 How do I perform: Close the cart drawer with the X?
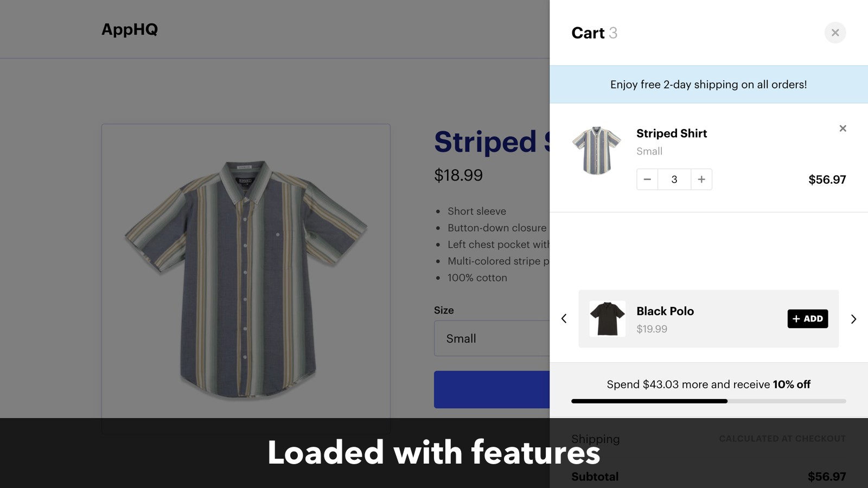[x=835, y=33]
